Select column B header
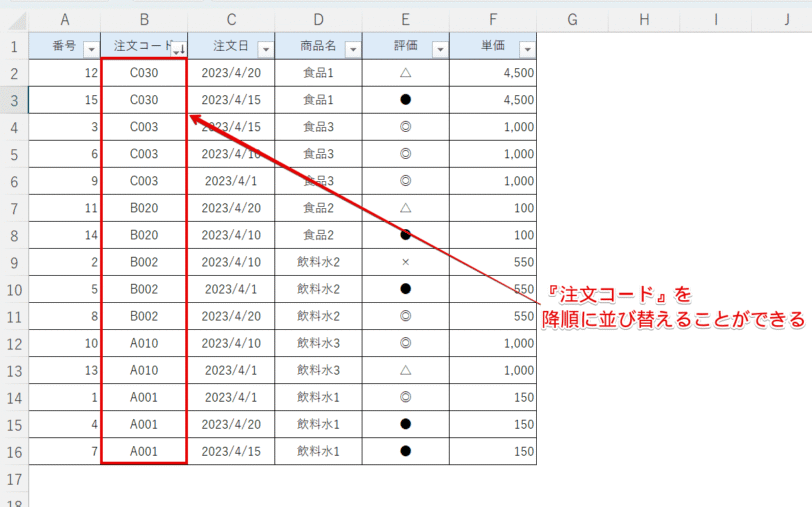The height and width of the screenshot is (507, 812). click(x=144, y=20)
